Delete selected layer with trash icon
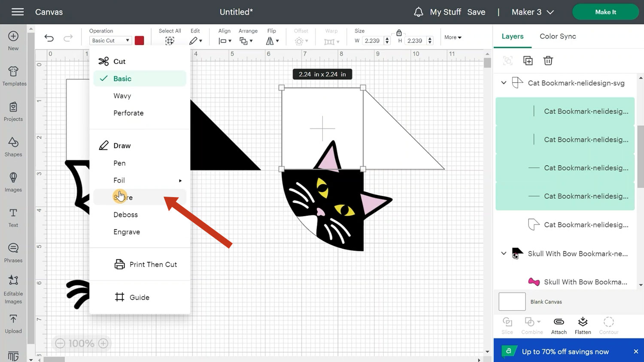 [548, 61]
